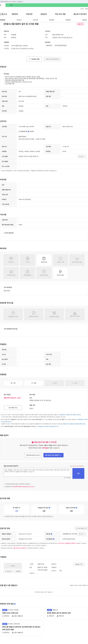
Task: Jump to the 전형방법 section tab
Action: 68,20
